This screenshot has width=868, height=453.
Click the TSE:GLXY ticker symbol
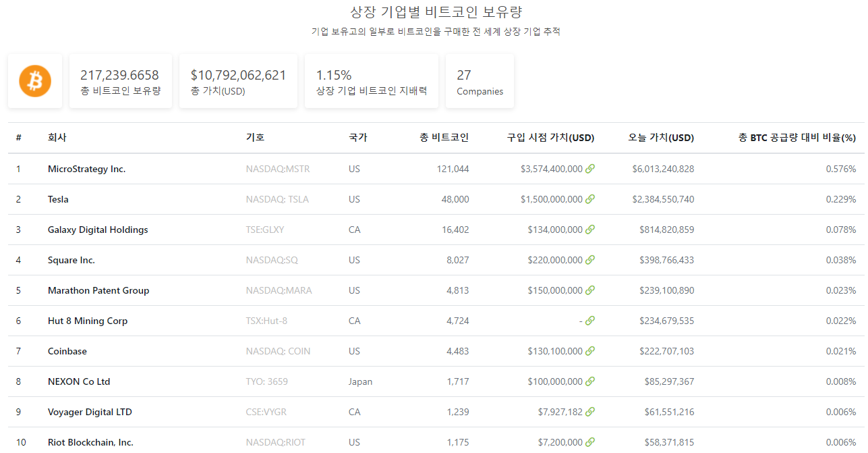tap(265, 230)
